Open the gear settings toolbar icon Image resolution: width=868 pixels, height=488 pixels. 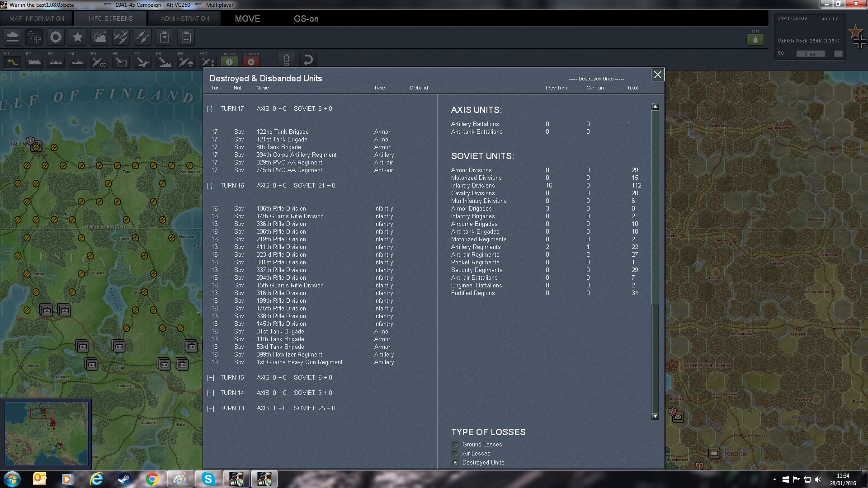[x=56, y=37]
